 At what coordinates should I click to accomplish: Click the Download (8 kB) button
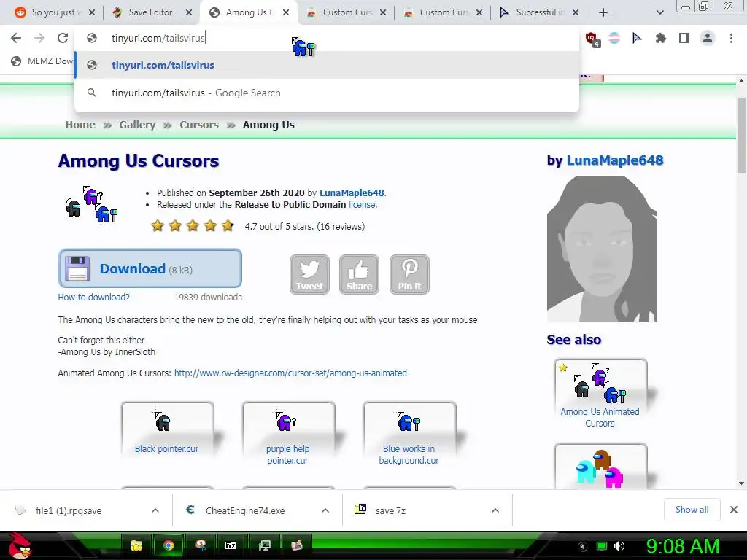point(150,268)
